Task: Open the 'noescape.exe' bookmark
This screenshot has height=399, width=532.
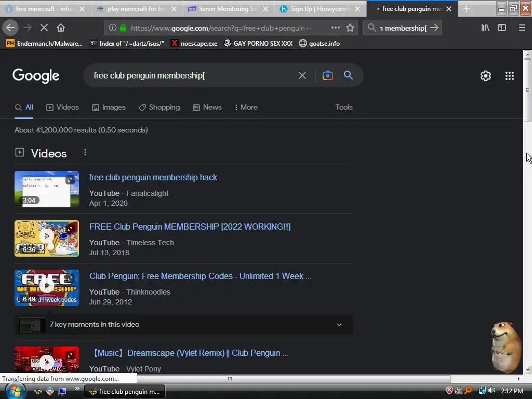Action: (x=194, y=44)
